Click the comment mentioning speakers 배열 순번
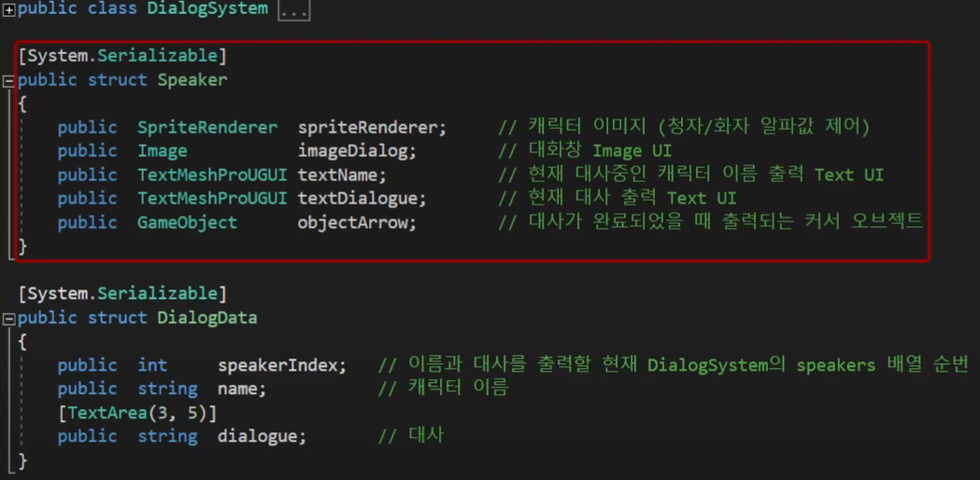This screenshot has height=480, width=980. click(674, 365)
